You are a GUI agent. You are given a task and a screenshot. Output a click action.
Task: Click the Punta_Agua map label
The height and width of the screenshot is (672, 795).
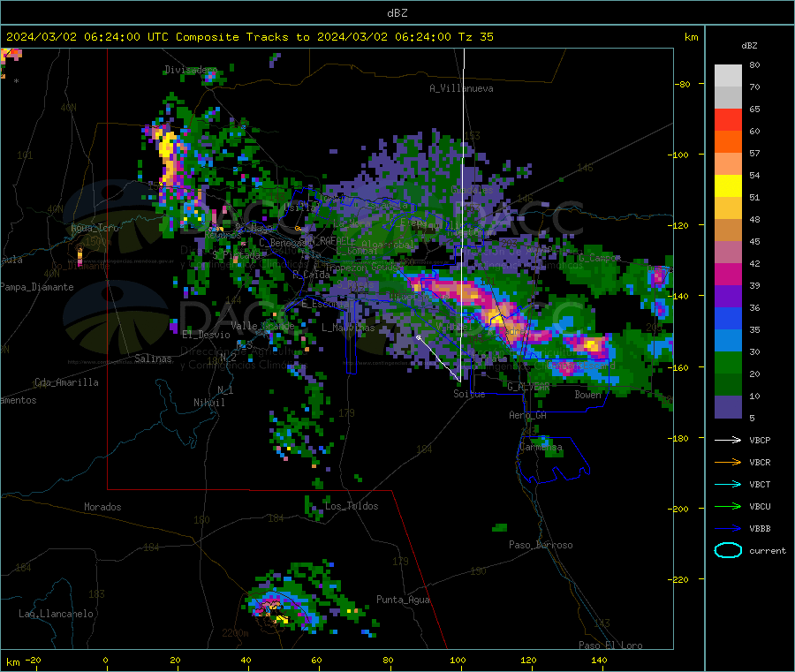coord(403,600)
